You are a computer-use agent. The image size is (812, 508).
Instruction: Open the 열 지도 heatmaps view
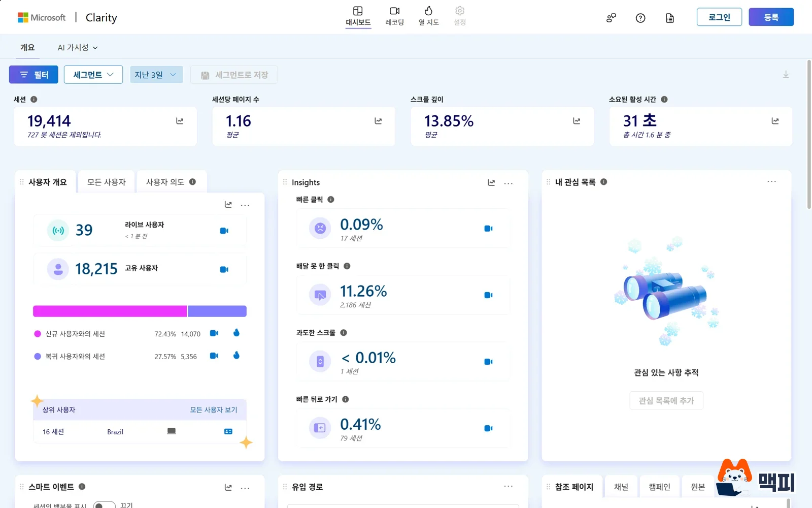click(x=428, y=16)
